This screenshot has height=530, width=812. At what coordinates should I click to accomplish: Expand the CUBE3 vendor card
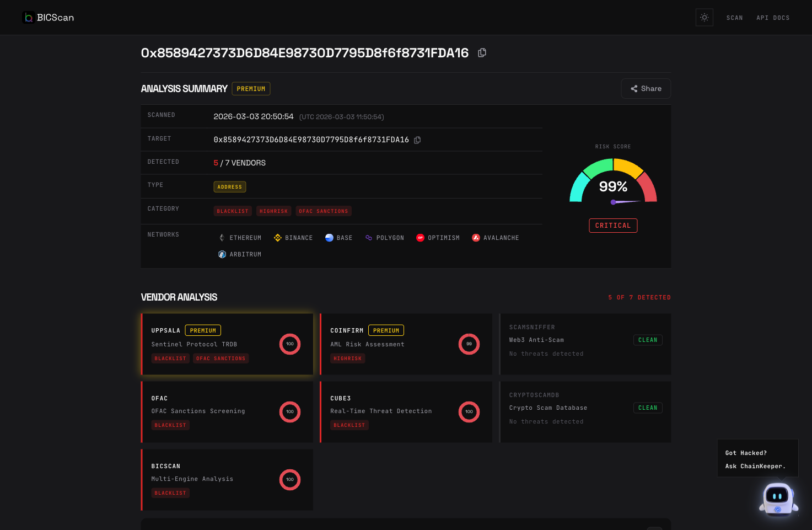pos(406,411)
